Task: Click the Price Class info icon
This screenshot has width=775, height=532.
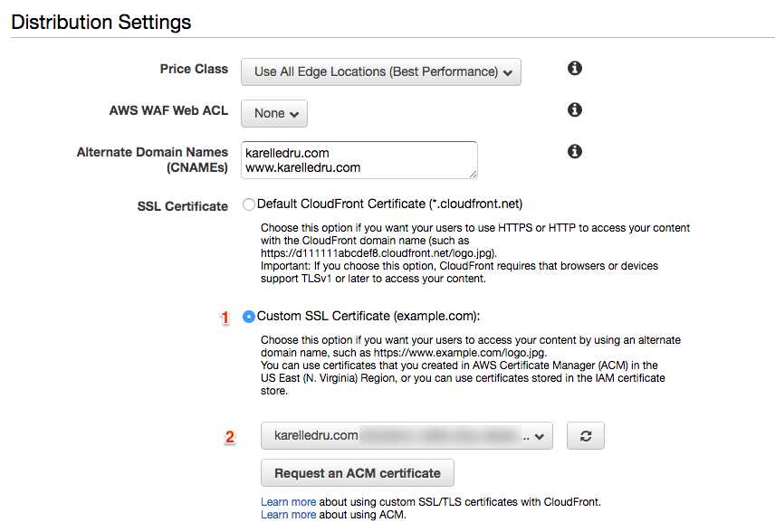Action: [x=574, y=68]
